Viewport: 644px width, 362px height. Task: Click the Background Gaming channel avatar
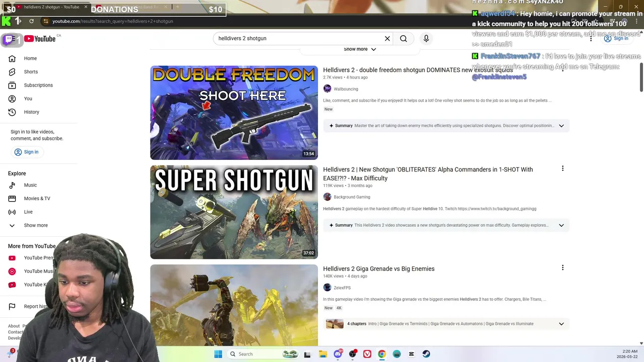pyautogui.click(x=328, y=197)
